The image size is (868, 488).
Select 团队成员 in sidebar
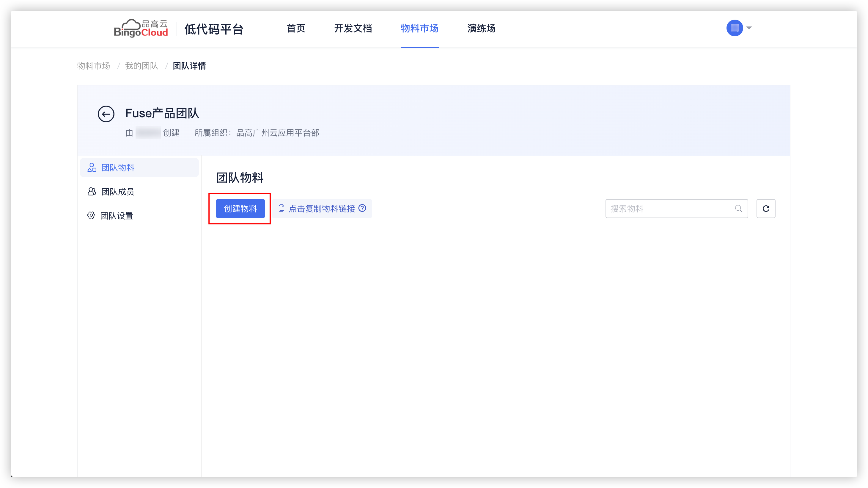118,192
